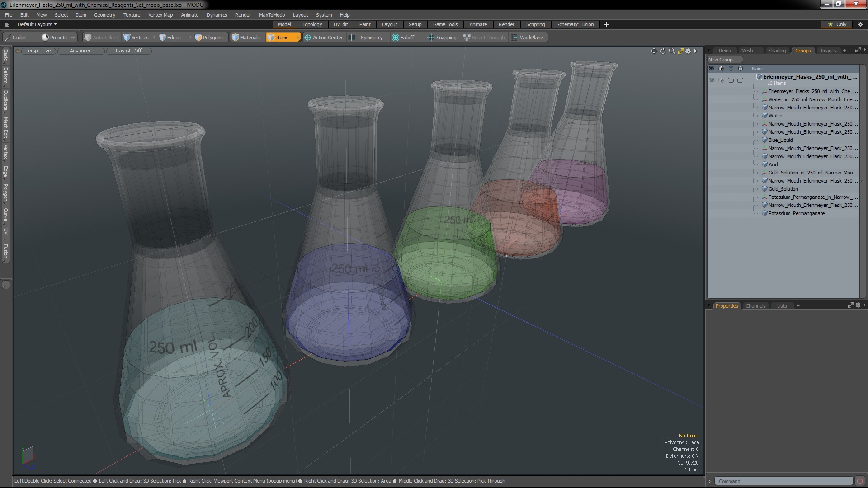Screen dimensions: 868x488
Task: Tick the second checkbox of the Erlenmeyer_Flasks group
Action: tap(740, 80)
